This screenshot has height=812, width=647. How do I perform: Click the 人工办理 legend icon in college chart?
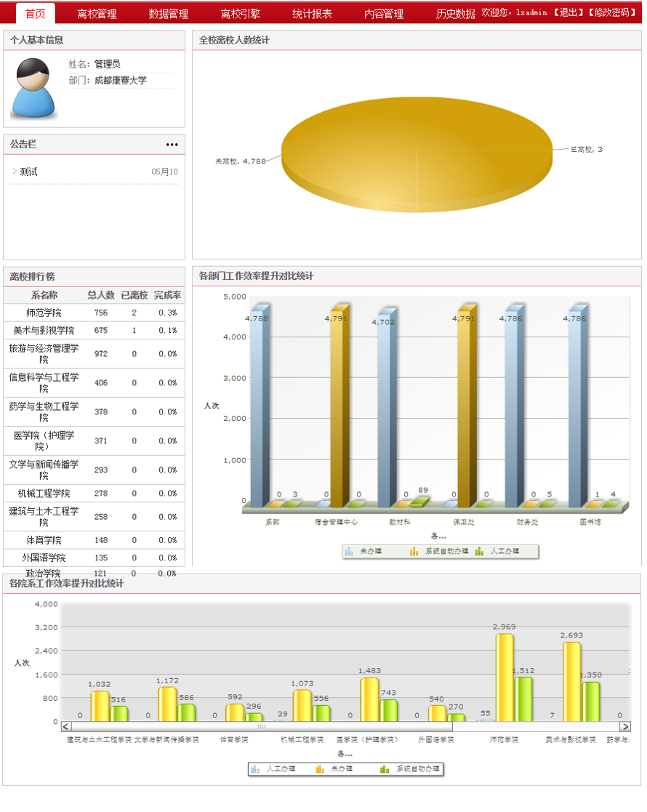(x=255, y=770)
